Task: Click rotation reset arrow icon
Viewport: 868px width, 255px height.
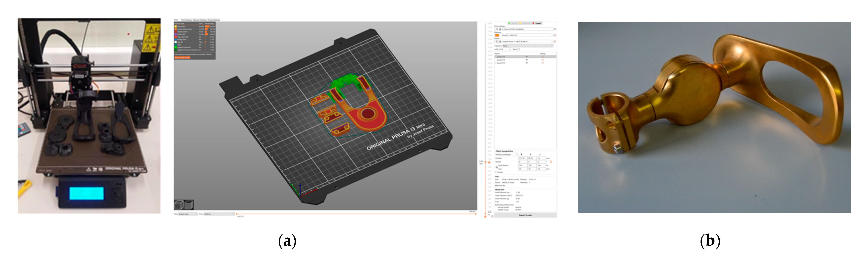Action: [551, 162]
